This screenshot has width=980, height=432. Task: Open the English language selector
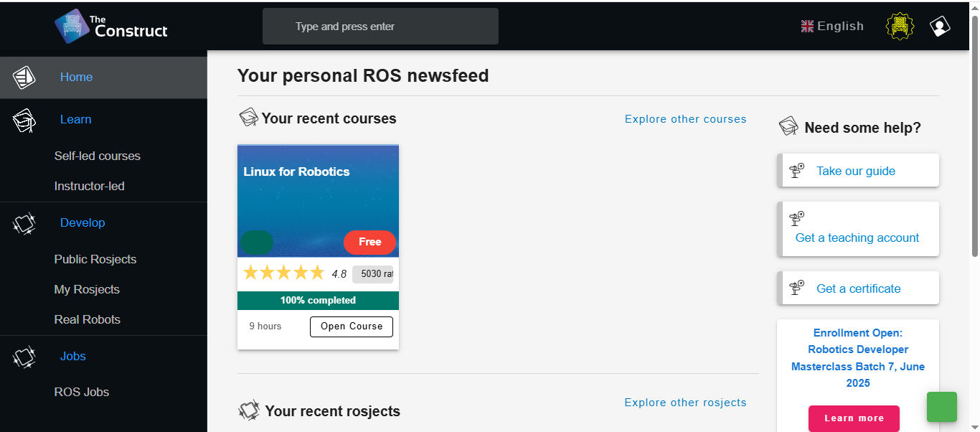pos(833,27)
